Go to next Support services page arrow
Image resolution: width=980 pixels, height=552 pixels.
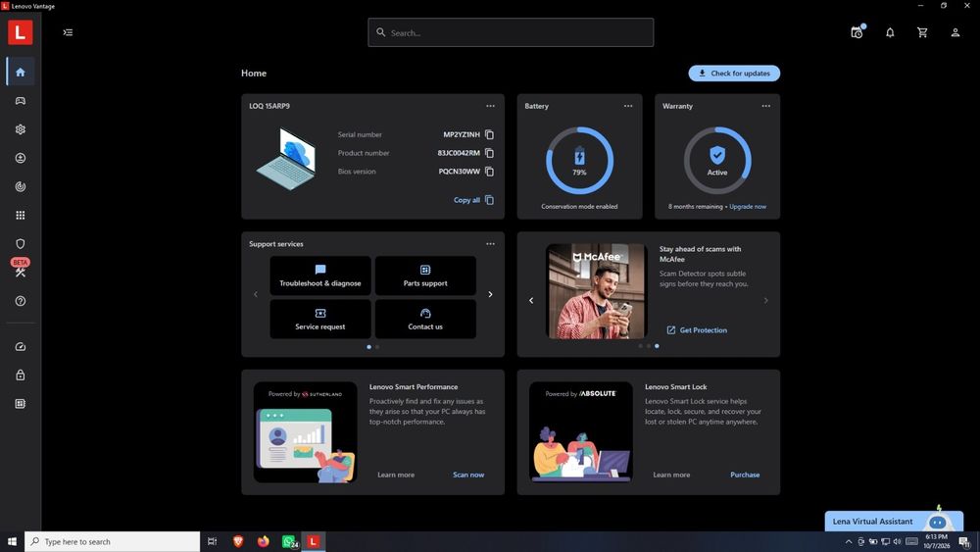coord(490,294)
